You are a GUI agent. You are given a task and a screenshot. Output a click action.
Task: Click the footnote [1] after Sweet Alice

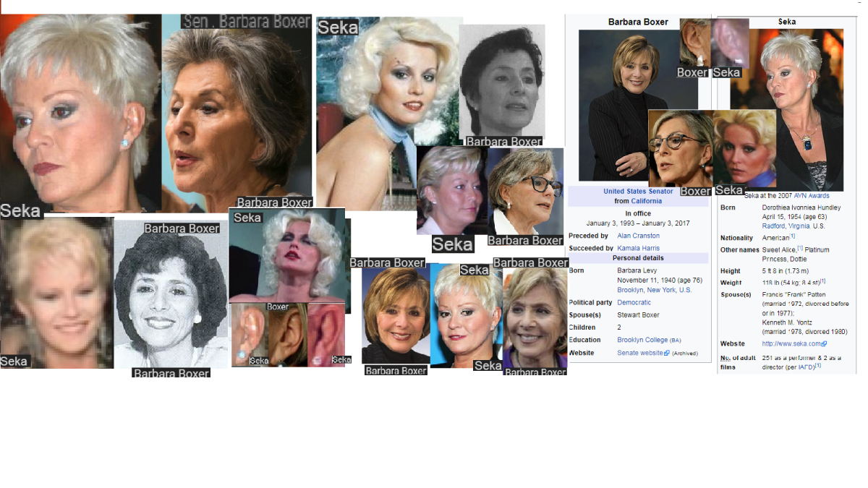(800, 248)
